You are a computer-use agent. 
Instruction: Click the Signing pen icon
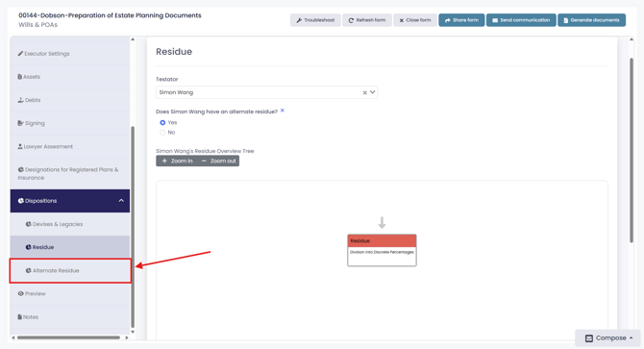click(20, 123)
